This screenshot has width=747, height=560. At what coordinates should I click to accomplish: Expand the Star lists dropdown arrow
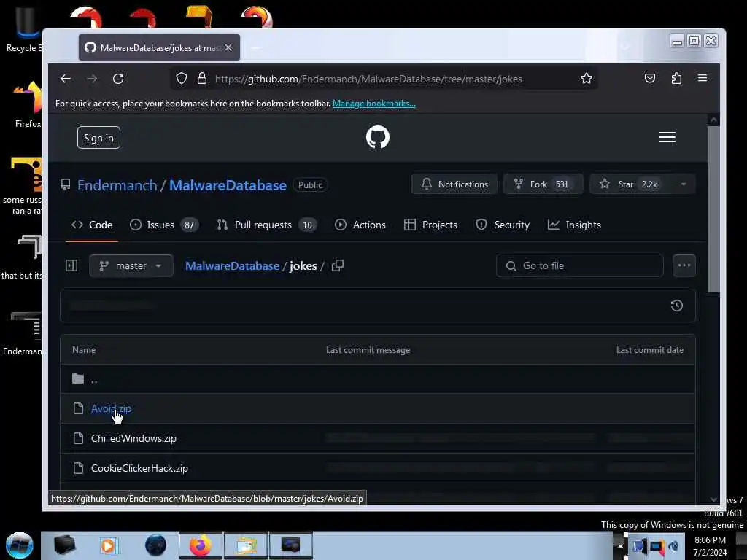[684, 184]
